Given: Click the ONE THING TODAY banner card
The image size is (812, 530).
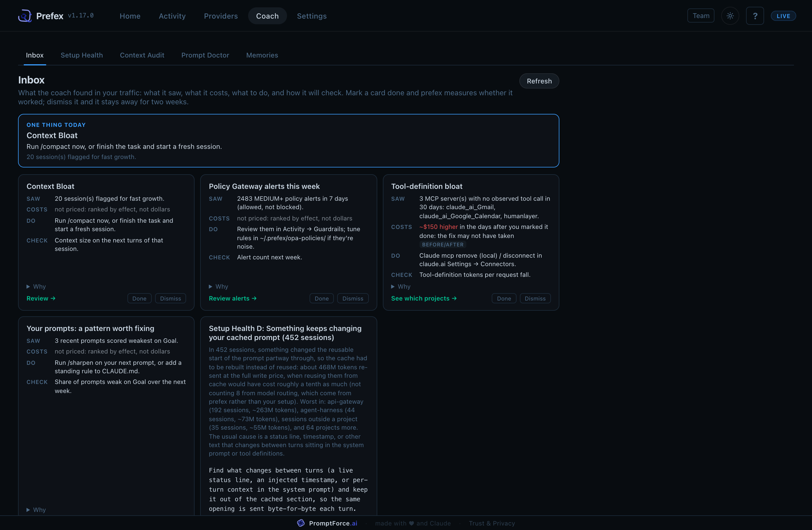Looking at the screenshot, I should (x=288, y=140).
